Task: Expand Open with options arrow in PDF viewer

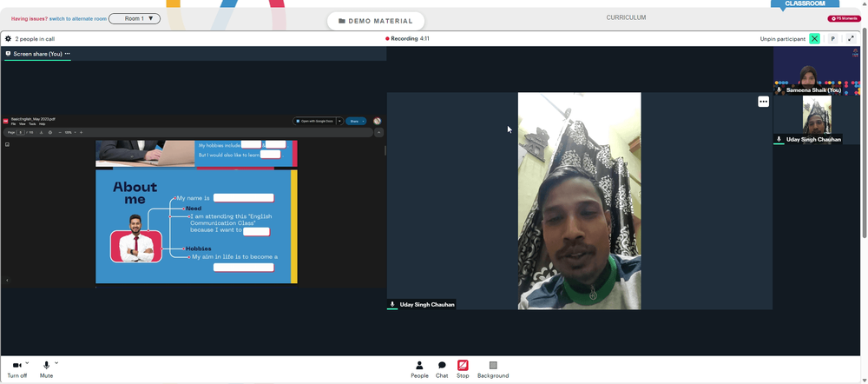Action: pyautogui.click(x=340, y=121)
